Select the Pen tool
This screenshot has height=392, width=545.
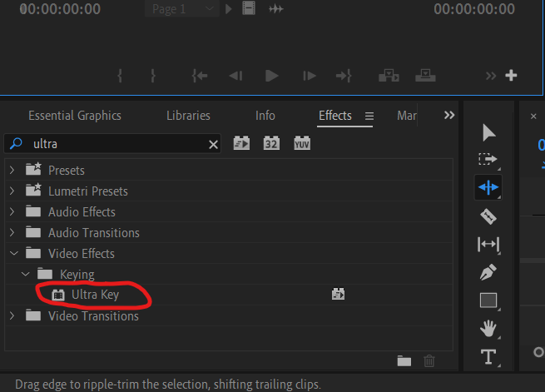click(488, 272)
